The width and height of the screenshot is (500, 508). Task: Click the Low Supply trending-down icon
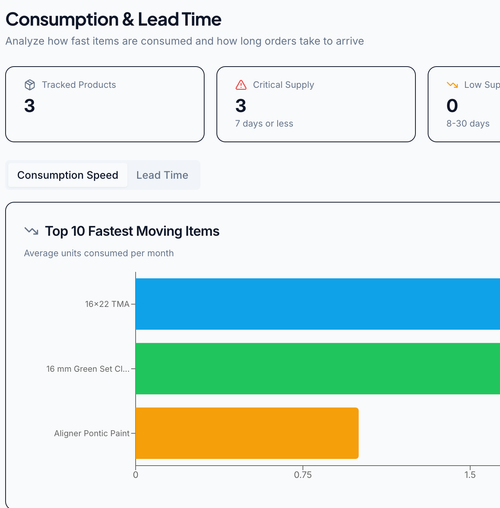[452, 85]
